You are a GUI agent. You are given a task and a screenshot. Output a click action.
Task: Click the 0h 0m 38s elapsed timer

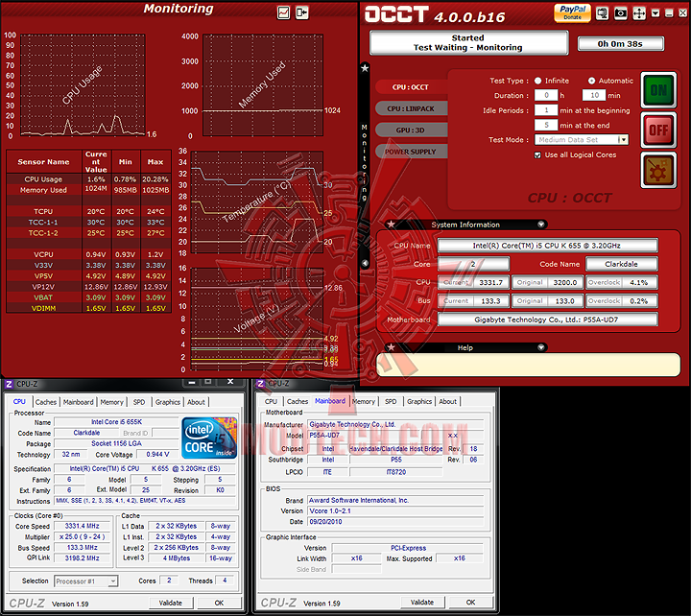point(621,43)
